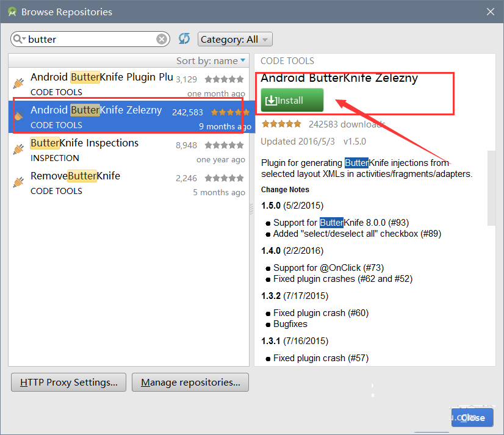
Task: Click the Android Studio icon in title bar
Action: point(12,12)
